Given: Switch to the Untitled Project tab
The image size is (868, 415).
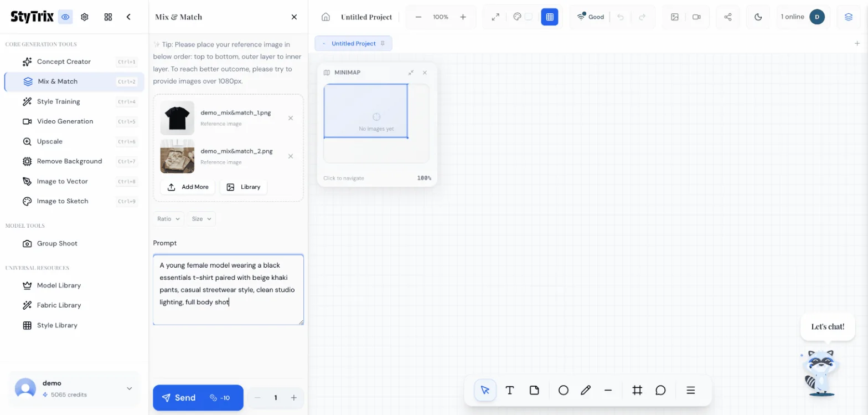Looking at the screenshot, I should [353, 43].
